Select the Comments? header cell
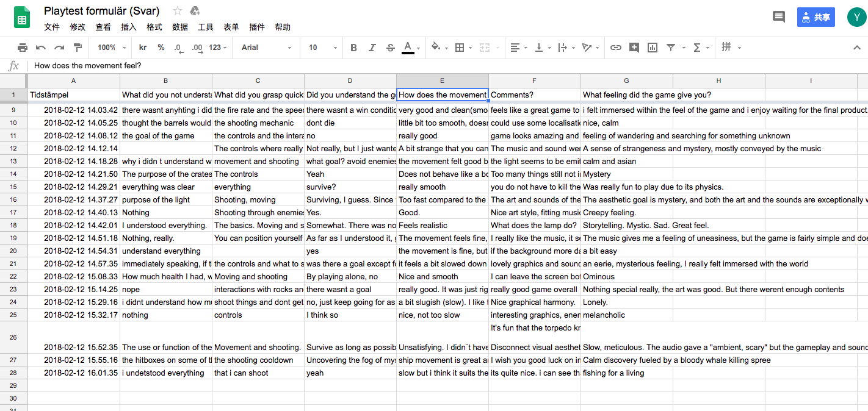 [x=534, y=95]
